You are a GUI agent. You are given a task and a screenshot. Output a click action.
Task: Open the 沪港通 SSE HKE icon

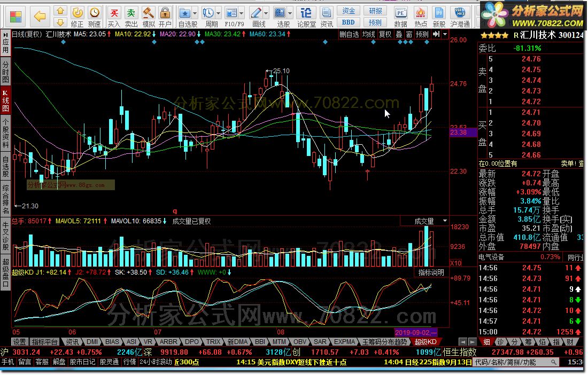[460, 13]
